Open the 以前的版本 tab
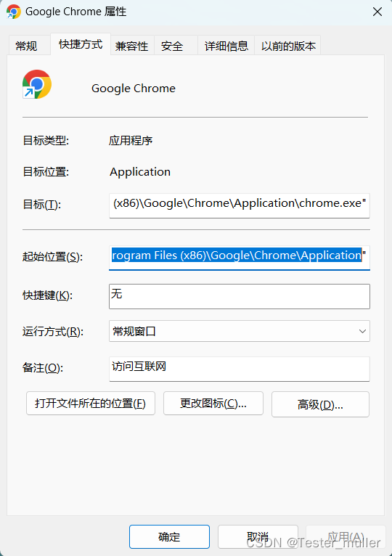The height and width of the screenshot is (556, 392). coord(288,46)
